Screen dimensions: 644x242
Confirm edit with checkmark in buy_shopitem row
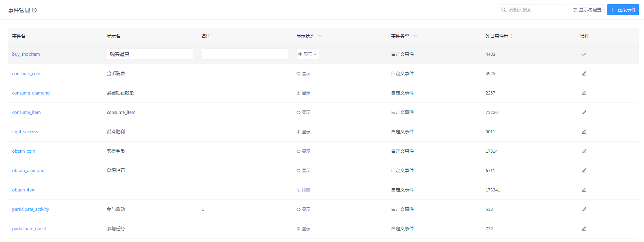[x=584, y=54]
